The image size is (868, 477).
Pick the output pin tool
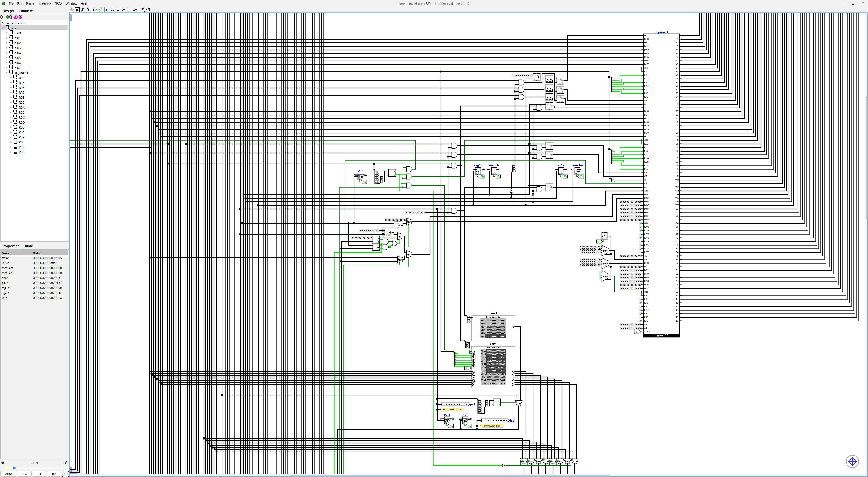[101, 10]
